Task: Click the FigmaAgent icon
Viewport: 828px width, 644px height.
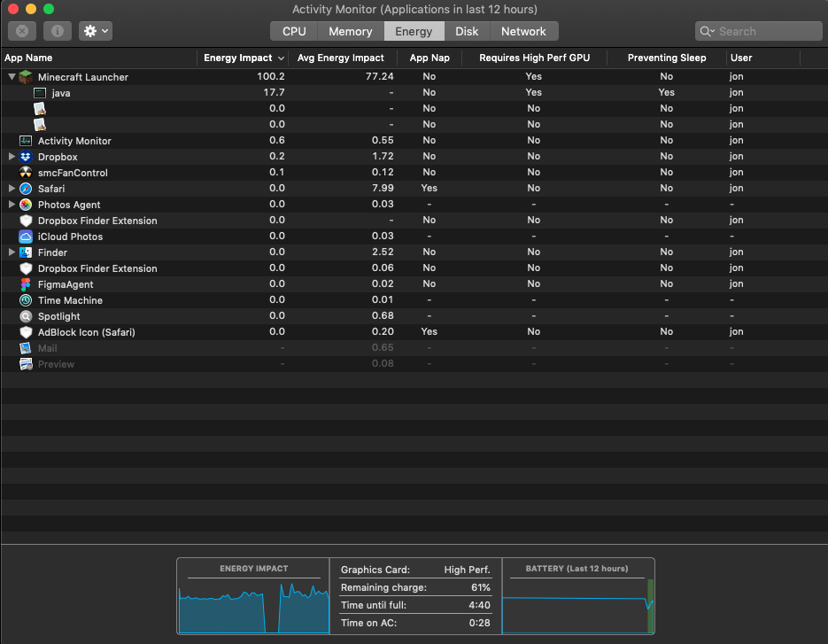Action: tap(26, 284)
